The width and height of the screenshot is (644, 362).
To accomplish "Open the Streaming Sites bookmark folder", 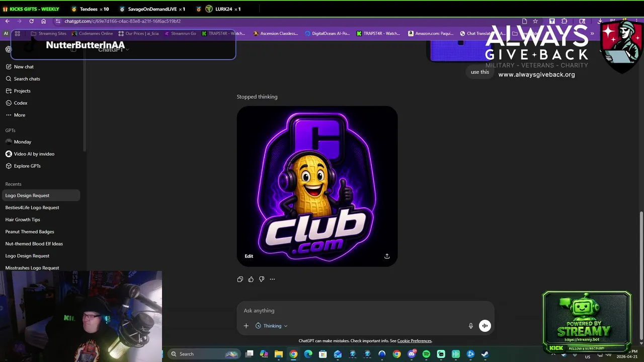I will [x=48, y=34].
